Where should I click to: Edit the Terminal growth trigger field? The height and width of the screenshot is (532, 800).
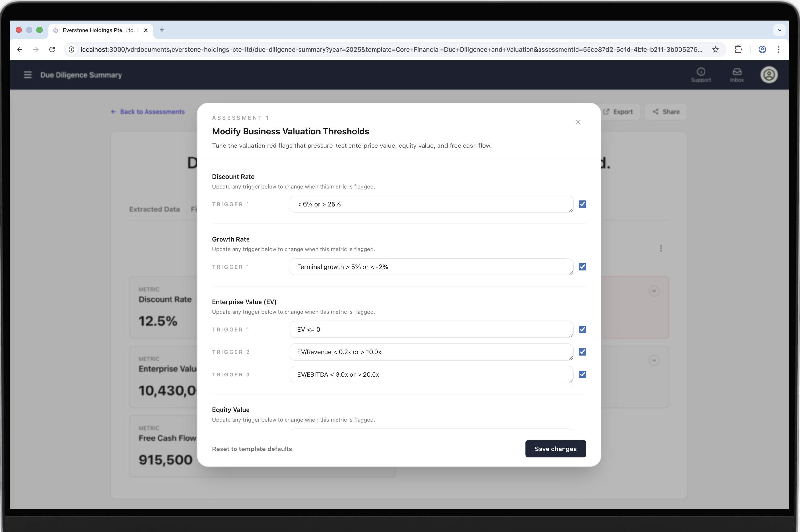pyautogui.click(x=431, y=267)
